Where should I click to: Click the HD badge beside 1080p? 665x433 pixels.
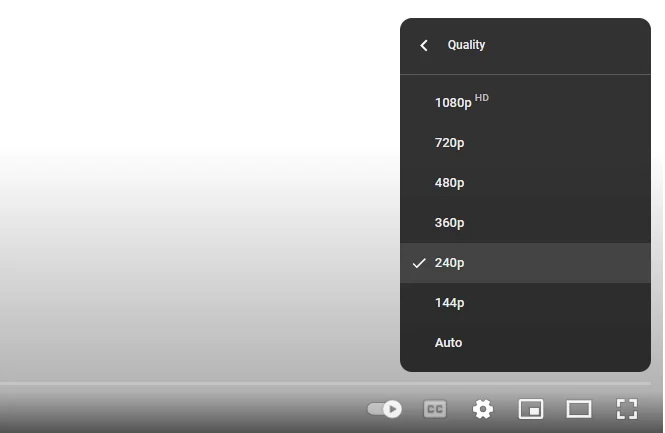pyautogui.click(x=482, y=98)
